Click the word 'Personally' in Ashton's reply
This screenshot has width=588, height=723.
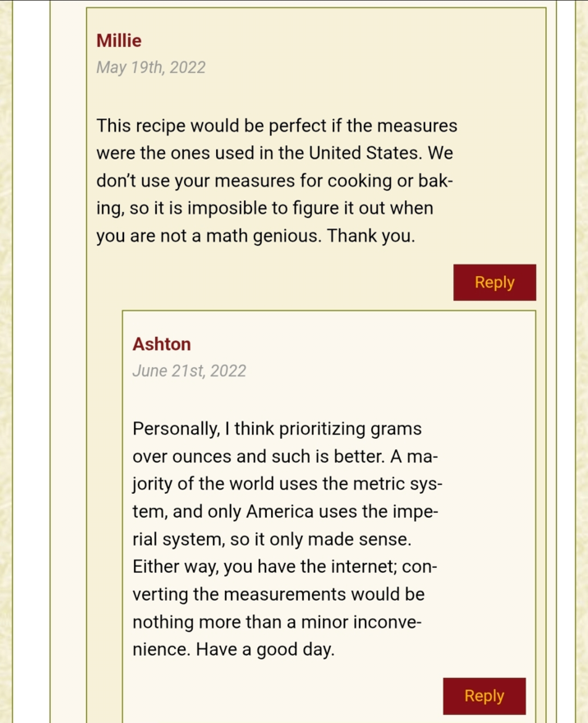(x=176, y=429)
